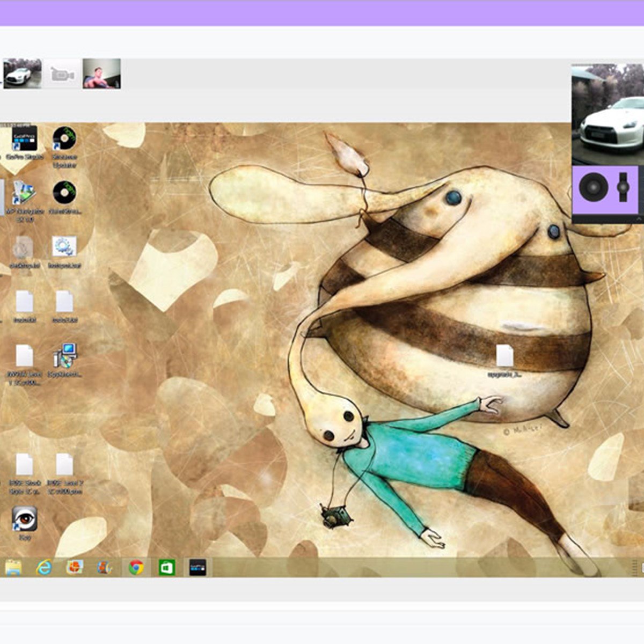Open the green Windows Store taskbar icon

[x=167, y=567]
